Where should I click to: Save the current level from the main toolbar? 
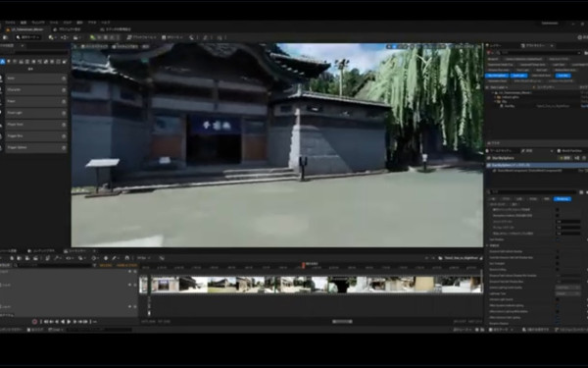click(x=5, y=37)
